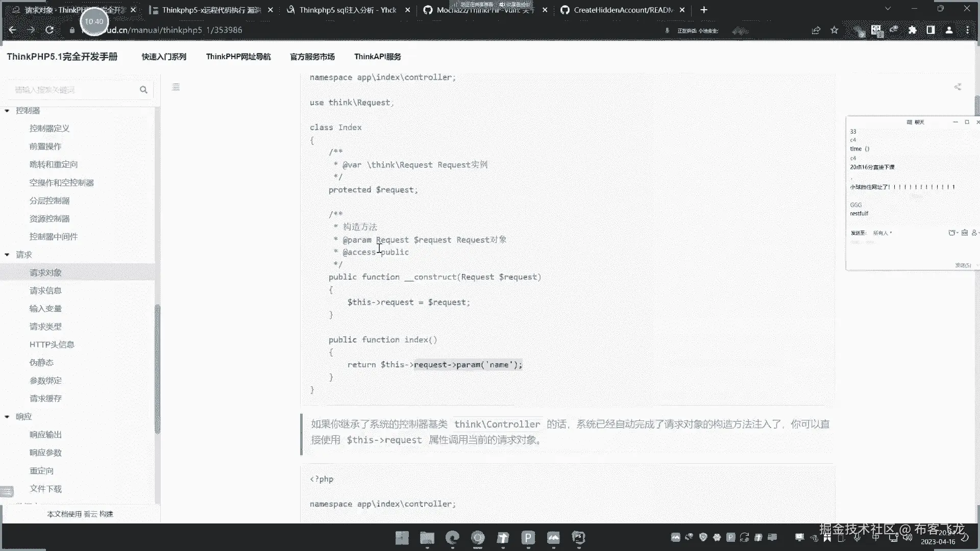Image resolution: width=980 pixels, height=551 pixels.
Task: Open the ThinkAPI服务 link
Action: tap(377, 57)
